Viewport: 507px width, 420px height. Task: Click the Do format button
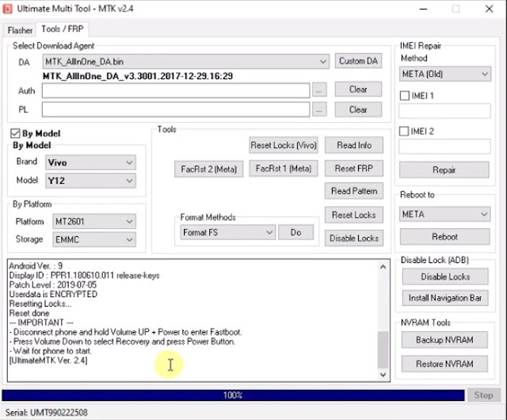(x=295, y=233)
